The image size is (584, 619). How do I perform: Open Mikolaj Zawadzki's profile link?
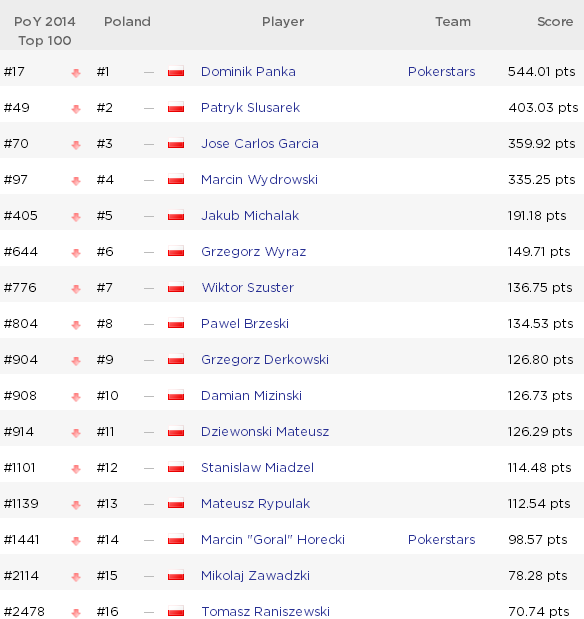click(255, 576)
